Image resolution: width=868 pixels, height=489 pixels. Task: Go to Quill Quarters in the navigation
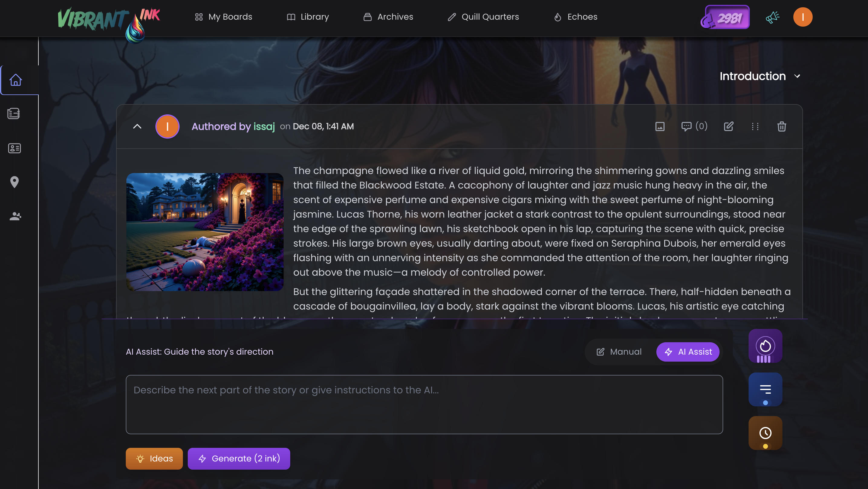tap(483, 17)
